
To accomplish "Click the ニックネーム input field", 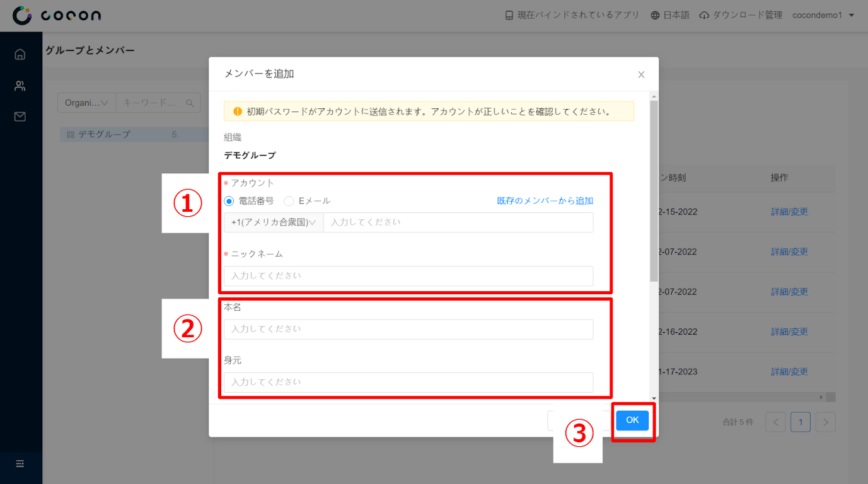I will [408, 276].
